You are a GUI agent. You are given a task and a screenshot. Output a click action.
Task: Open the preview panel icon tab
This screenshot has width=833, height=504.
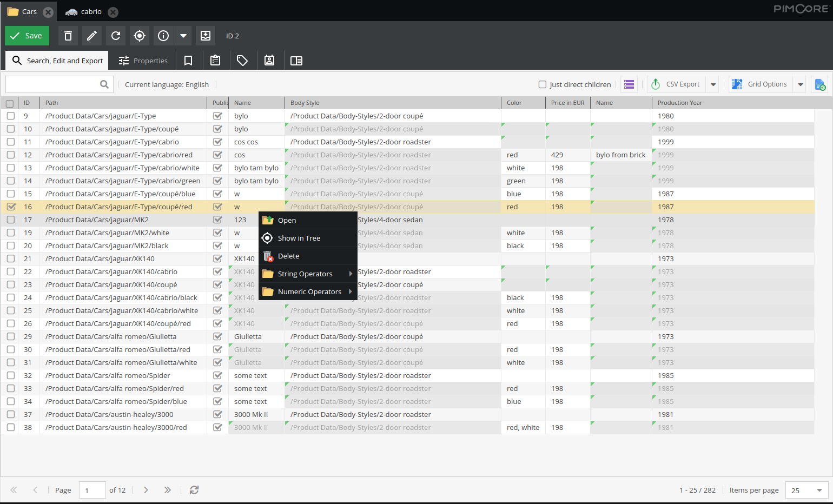[296, 61]
